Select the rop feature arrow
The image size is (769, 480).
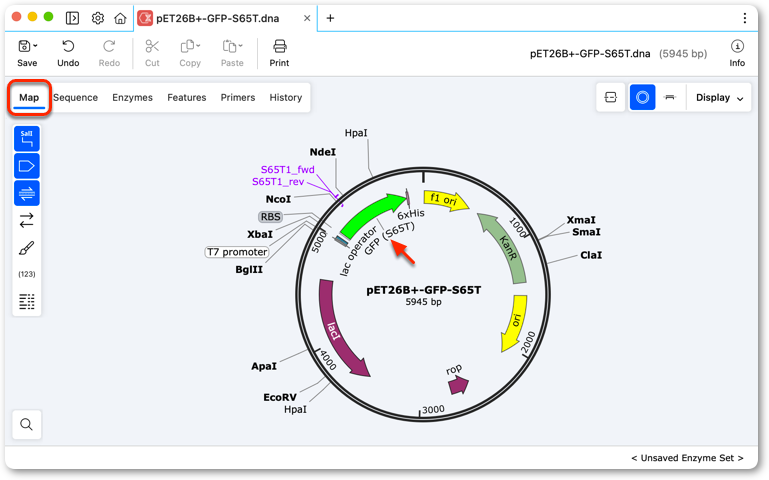pos(459,385)
